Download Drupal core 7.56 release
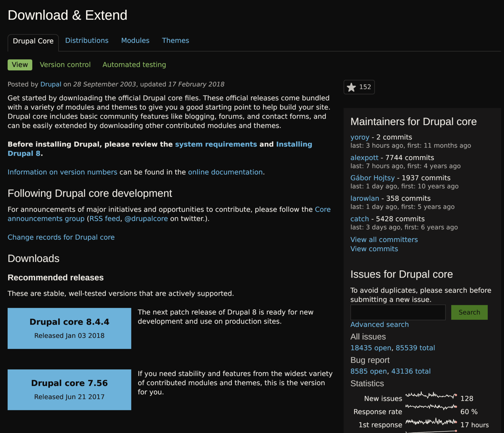504x433 pixels. (x=70, y=390)
